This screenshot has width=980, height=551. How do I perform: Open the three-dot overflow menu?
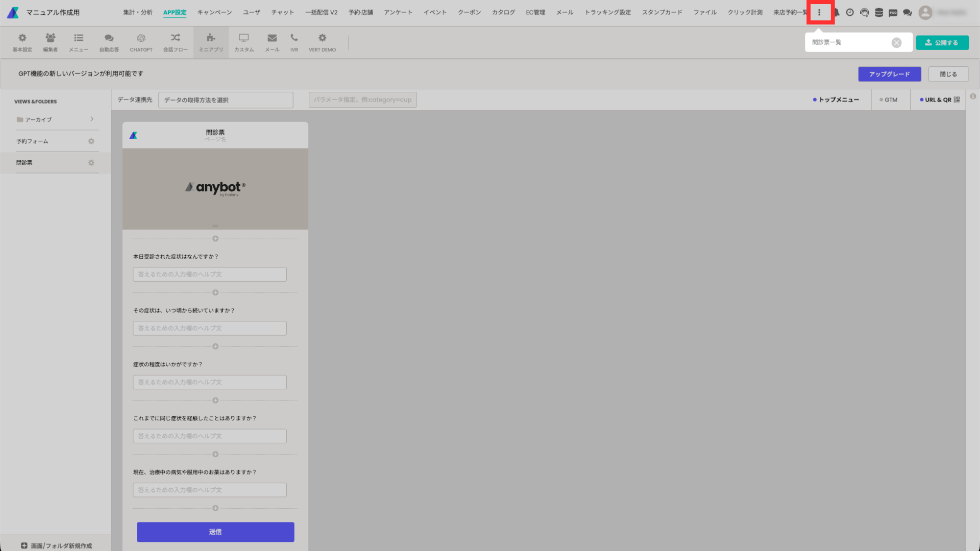(819, 12)
